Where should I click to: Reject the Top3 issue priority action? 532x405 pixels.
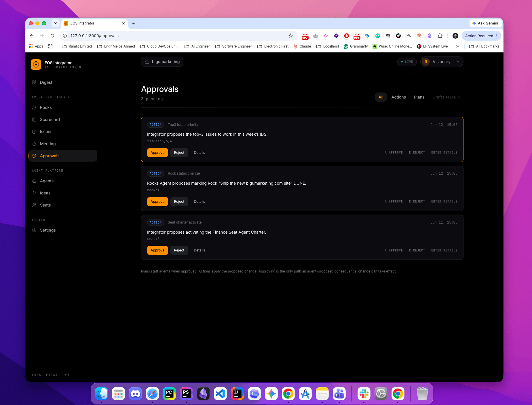click(179, 153)
